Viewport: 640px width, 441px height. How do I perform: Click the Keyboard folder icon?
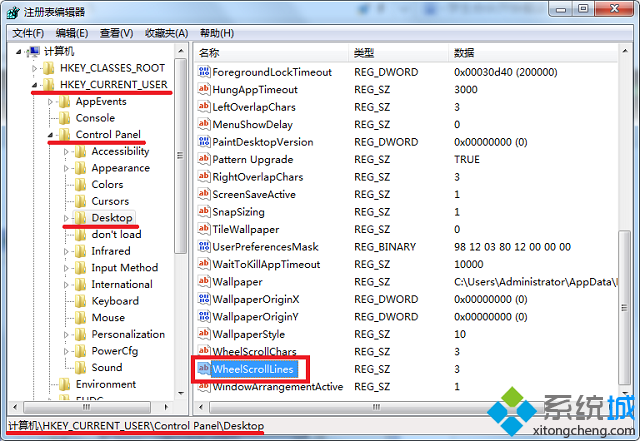click(x=80, y=301)
